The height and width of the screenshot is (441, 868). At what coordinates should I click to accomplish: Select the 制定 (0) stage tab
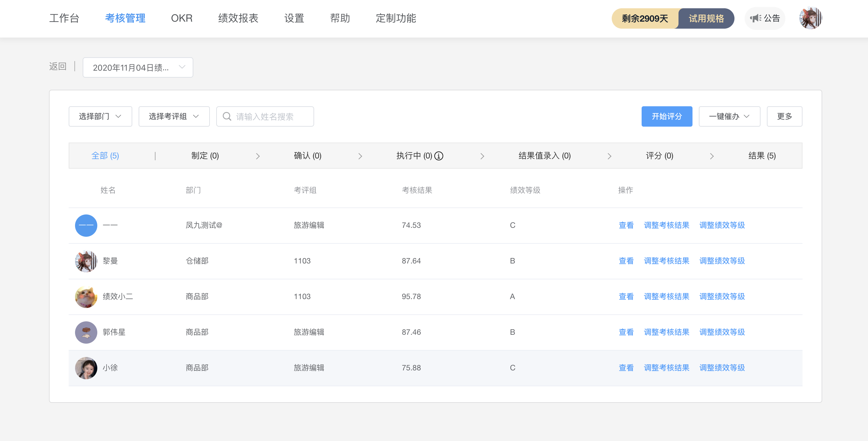coord(205,156)
